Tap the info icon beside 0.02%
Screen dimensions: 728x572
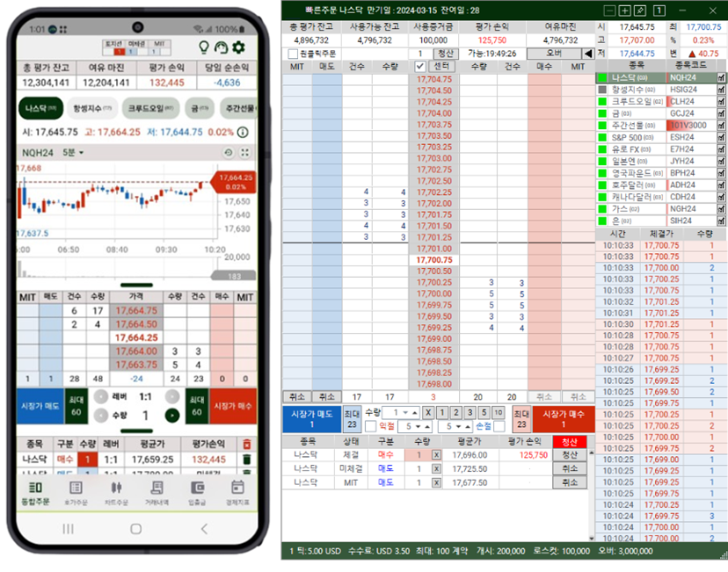(x=243, y=132)
